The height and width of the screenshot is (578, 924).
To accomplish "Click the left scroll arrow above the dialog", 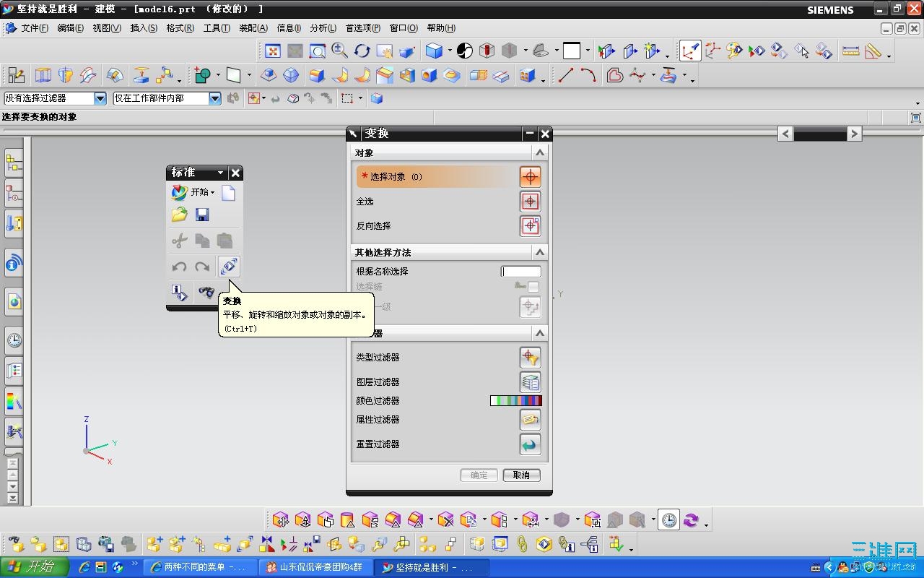I will tap(785, 134).
